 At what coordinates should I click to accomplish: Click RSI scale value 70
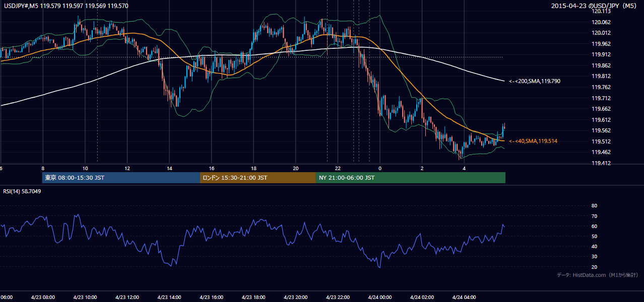click(594, 216)
